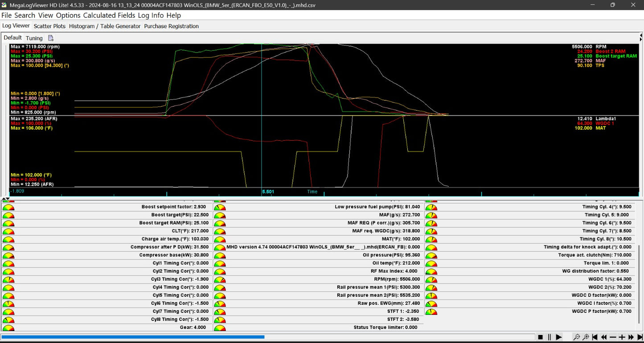Rewind the log playback
Viewport: 644px width, 343px height.
click(x=604, y=337)
